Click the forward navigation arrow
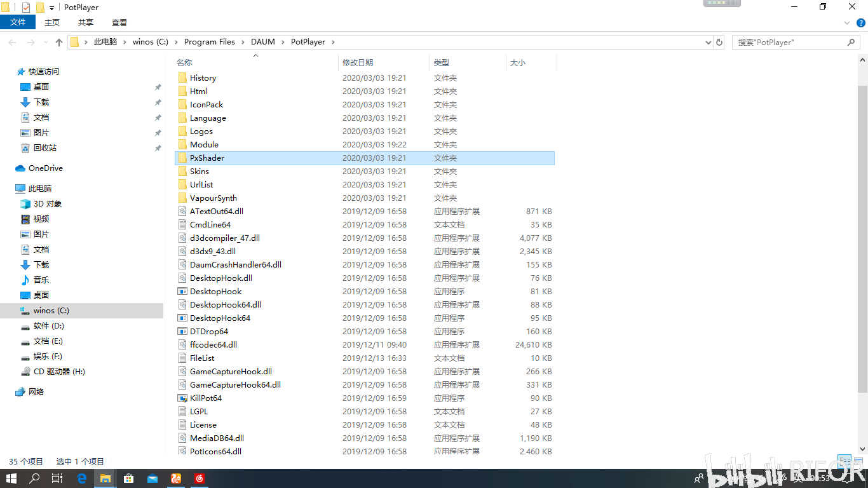868x488 pixels. [x=31, y=42]
